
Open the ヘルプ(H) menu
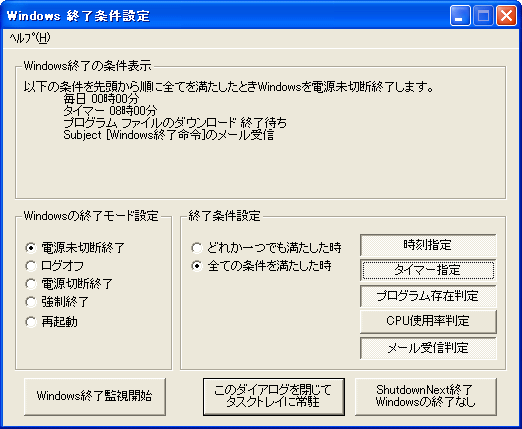30,38
